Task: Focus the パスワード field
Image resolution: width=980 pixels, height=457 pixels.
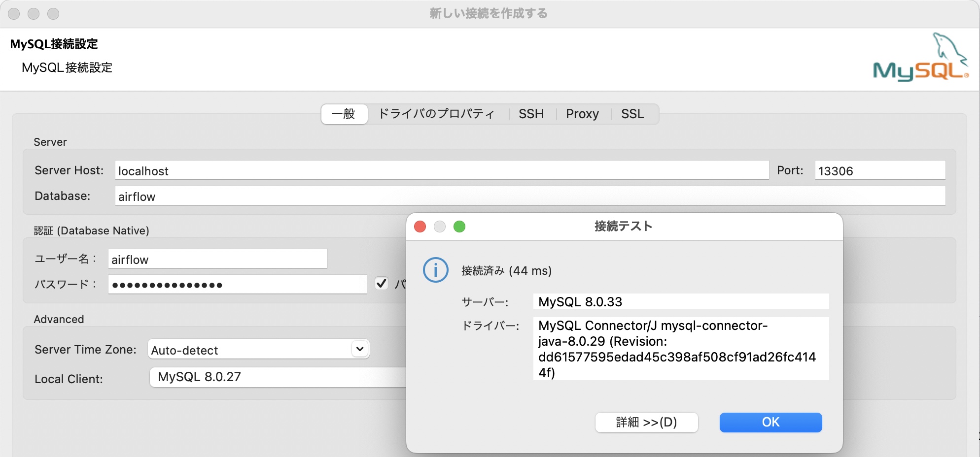Action: pos(237,285)
